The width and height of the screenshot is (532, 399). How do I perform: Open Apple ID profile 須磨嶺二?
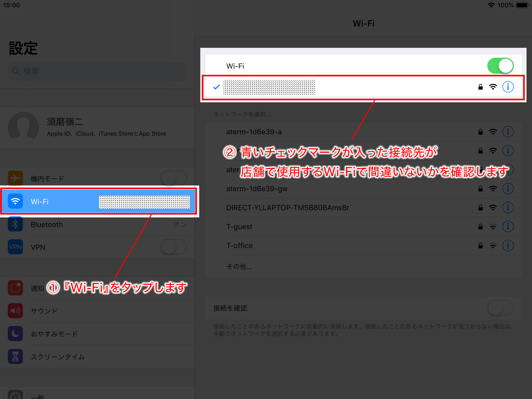[97, 128]
